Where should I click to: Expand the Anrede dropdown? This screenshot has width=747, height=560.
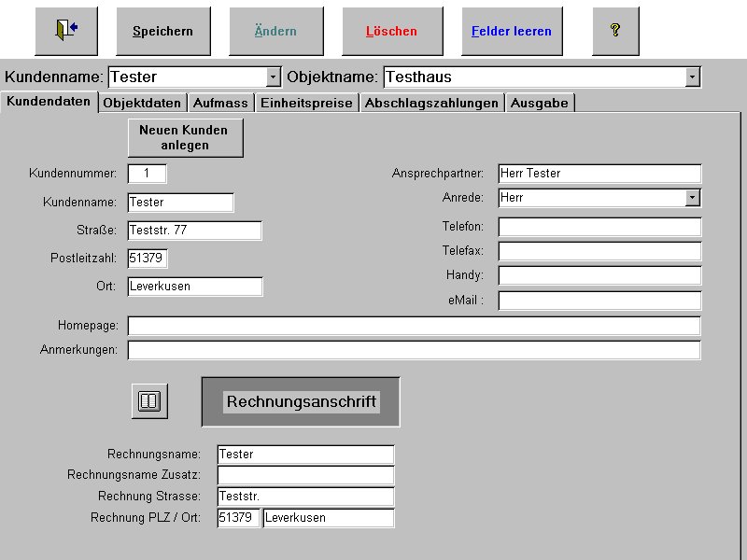692,197
